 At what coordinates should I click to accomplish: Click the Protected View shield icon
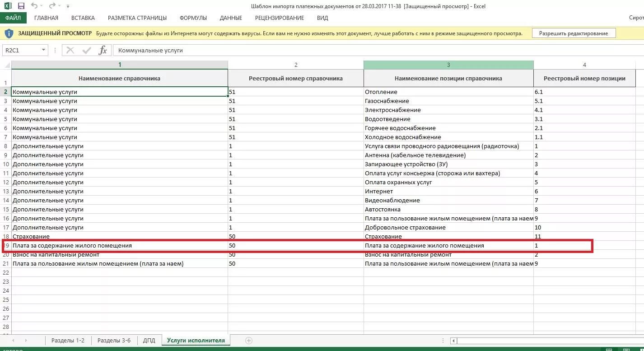point(9,33)
